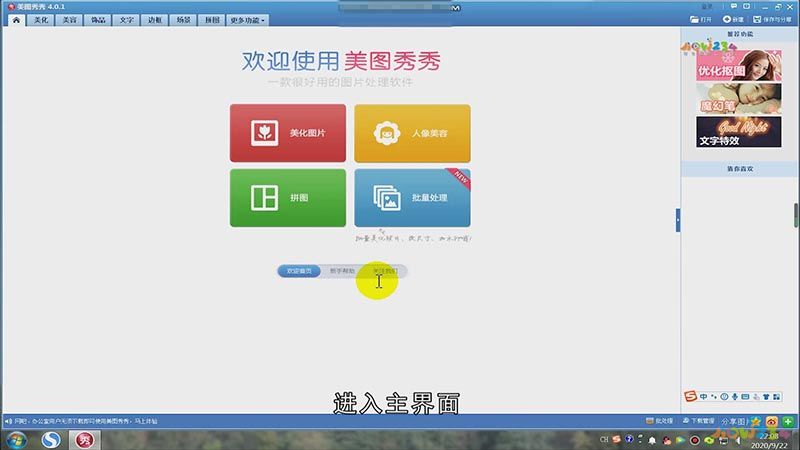Viewport: 800px width, 450px height.
Task: Click the green 拼图 tile
Action: (288, 198)
